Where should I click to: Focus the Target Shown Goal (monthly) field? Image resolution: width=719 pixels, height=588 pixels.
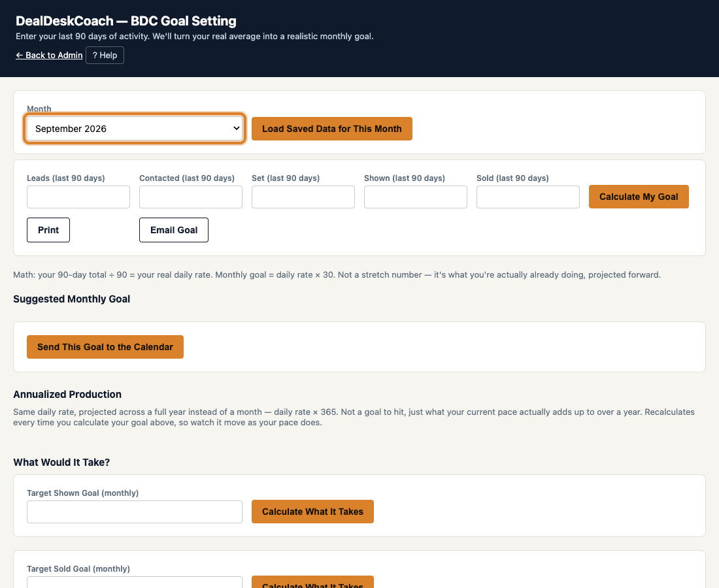click(x=135, y=512)
